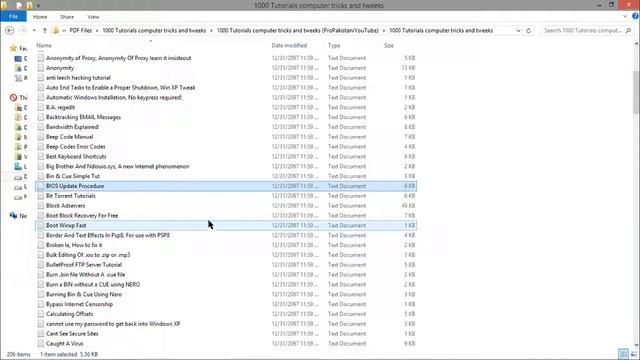Sort by the Date modified column
This screenshot has width=640, height=360.
(289, 45)
